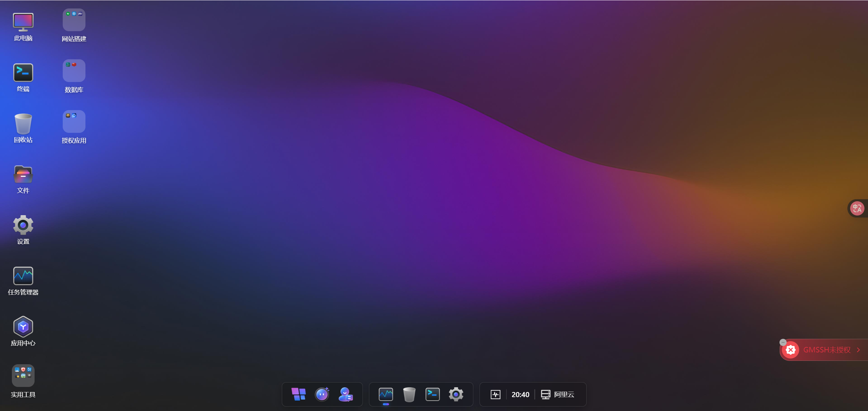Expand the 实用工具 folder group

pyautogui.click(x=23, y=375)
